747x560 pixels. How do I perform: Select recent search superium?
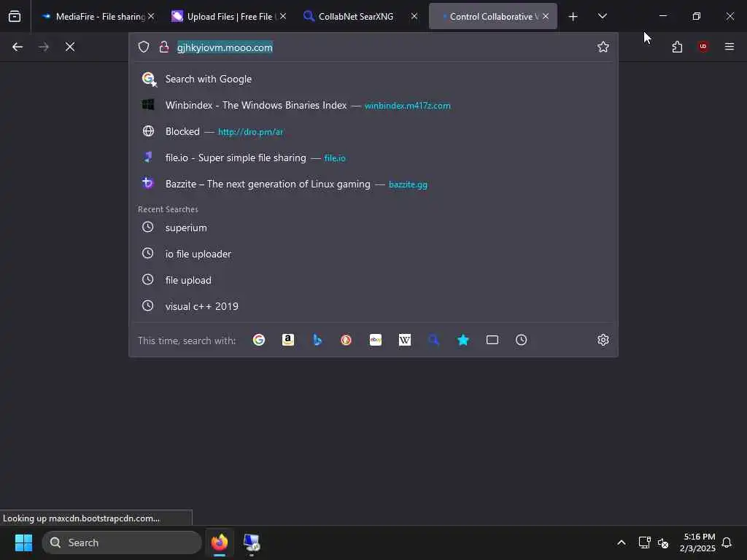(373, 227)
